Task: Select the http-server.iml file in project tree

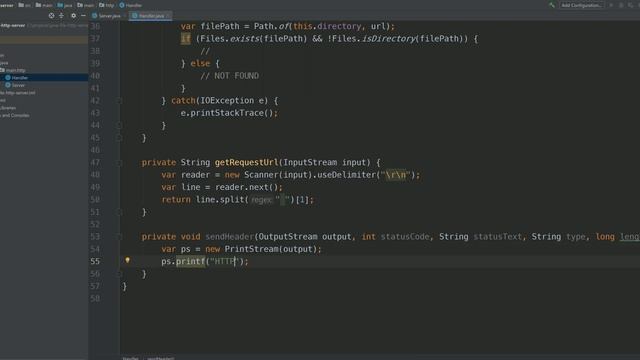Action: point(18,93)
